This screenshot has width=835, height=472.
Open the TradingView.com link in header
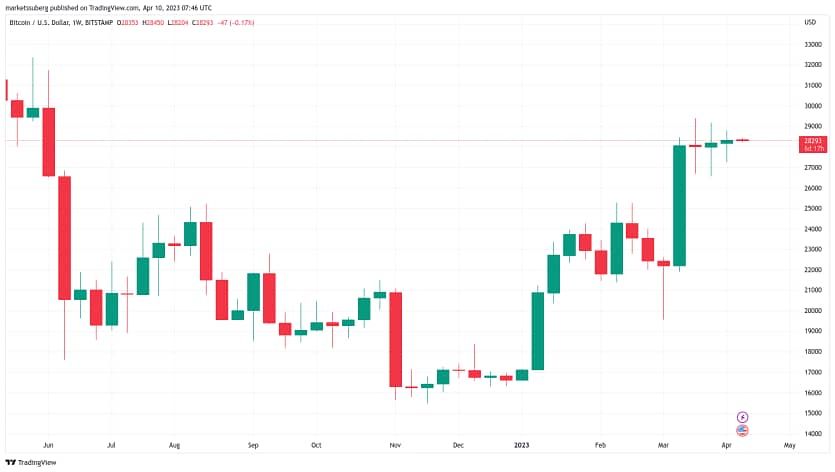click(116, 8)
